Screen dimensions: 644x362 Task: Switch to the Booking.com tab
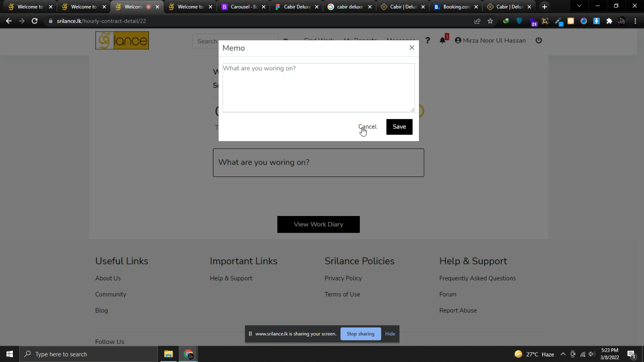[456, 7]
